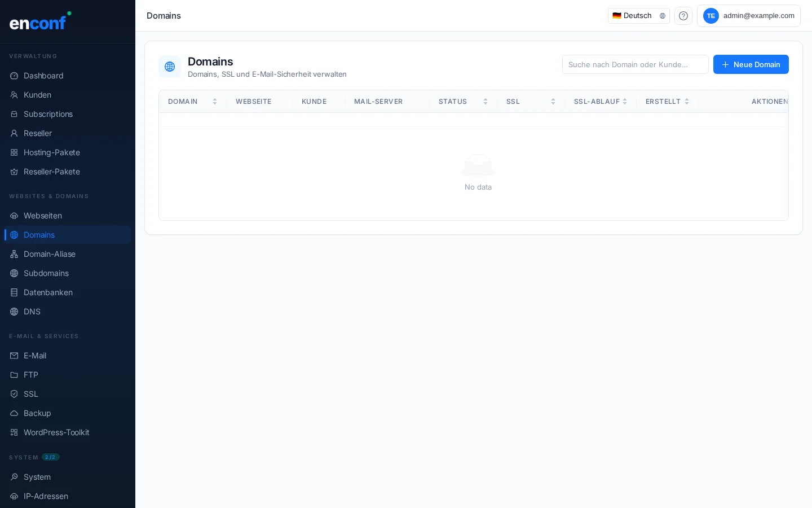
Task: Click the globe icon beside Domains heading
Action: coord(170,67)
